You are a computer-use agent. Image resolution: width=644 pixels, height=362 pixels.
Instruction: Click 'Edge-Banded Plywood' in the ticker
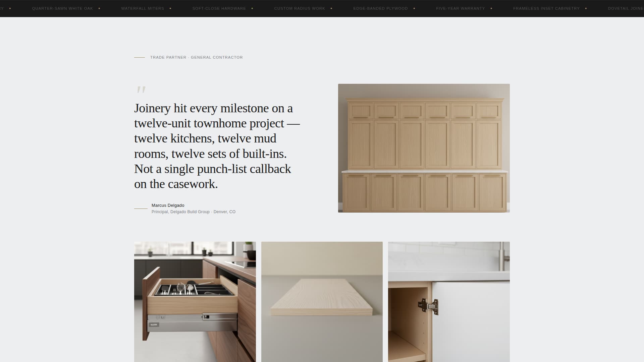coord(380,8)
